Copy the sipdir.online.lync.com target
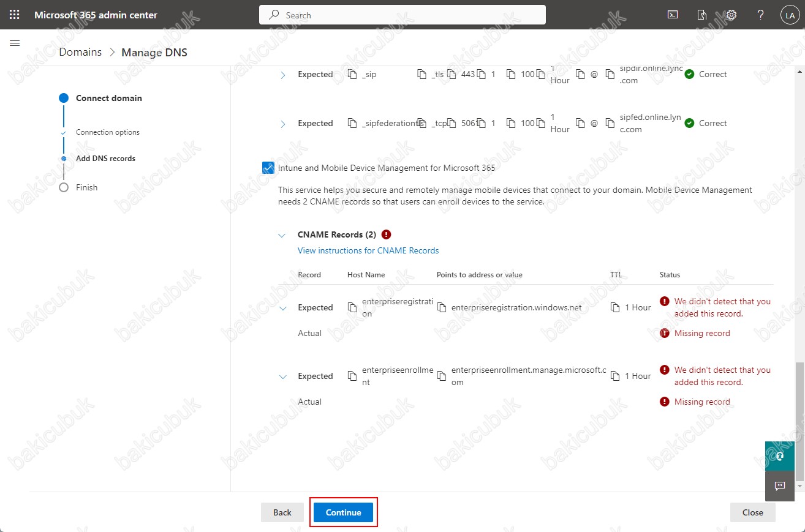 [610, 74]
